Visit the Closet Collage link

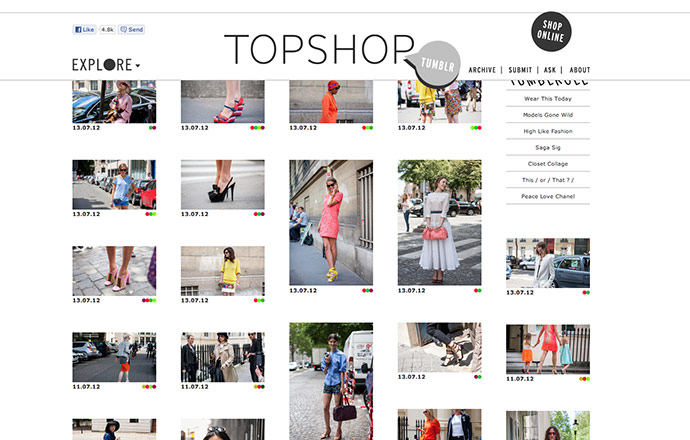click(548, 164)
